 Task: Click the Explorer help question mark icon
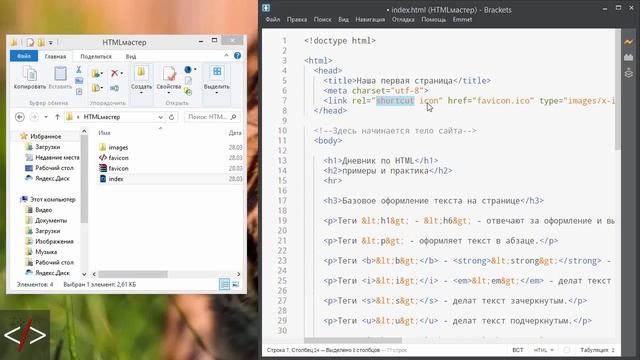coord(237,56)
